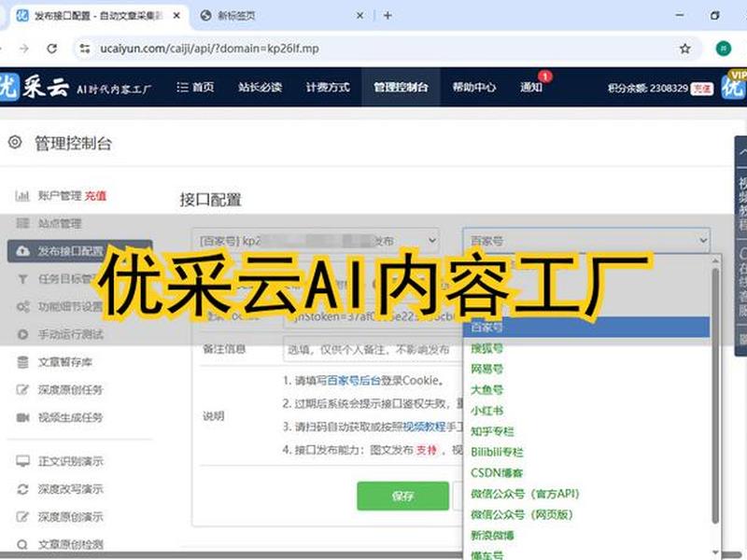Open 首页 in the navigation bar
Viewport: 747px width, 560px height.
pyautogui.click(x=195, y=87)
